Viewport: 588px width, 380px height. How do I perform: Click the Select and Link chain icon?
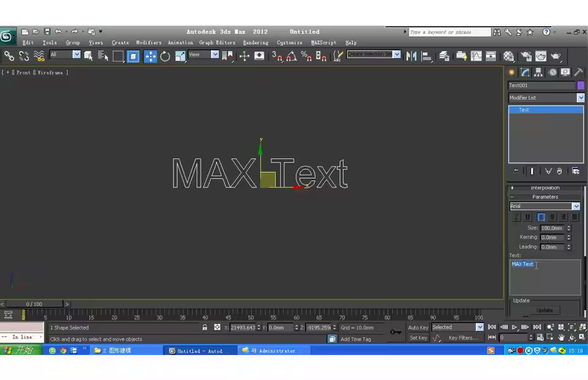[9, 56]
